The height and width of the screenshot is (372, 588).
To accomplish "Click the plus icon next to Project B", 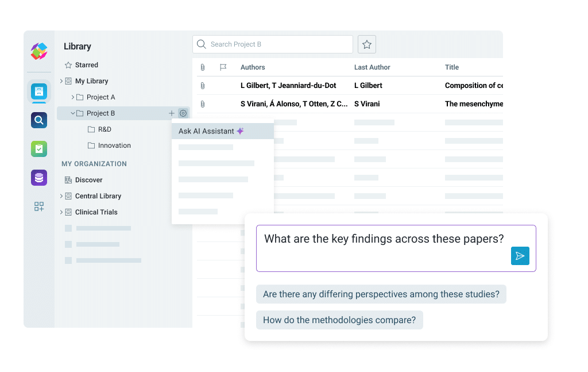I will tap(171, 113).
